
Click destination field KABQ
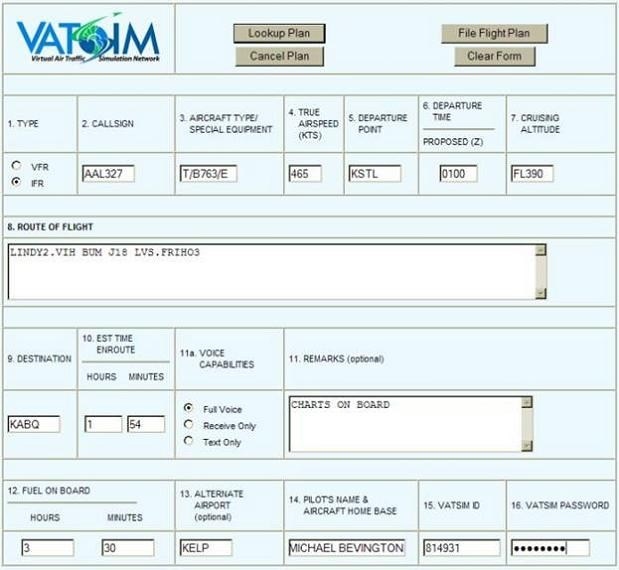click(x=34, y=424)
